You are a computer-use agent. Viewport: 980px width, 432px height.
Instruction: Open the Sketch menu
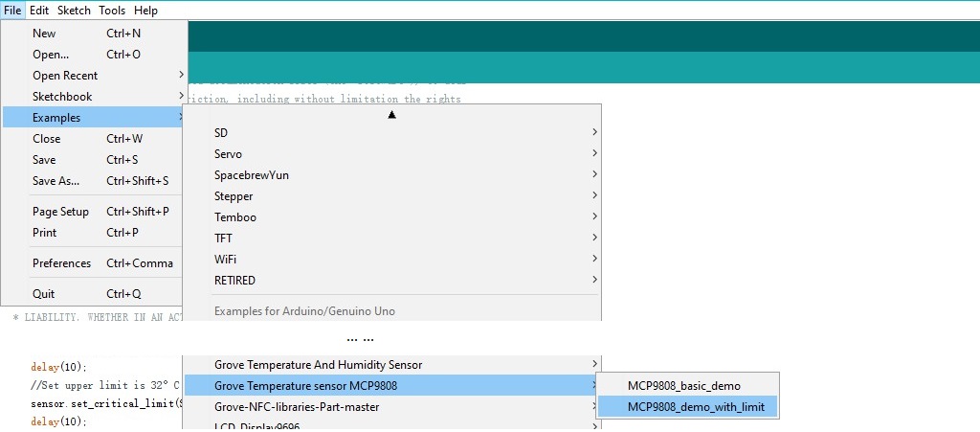click(x=74, y=10)
